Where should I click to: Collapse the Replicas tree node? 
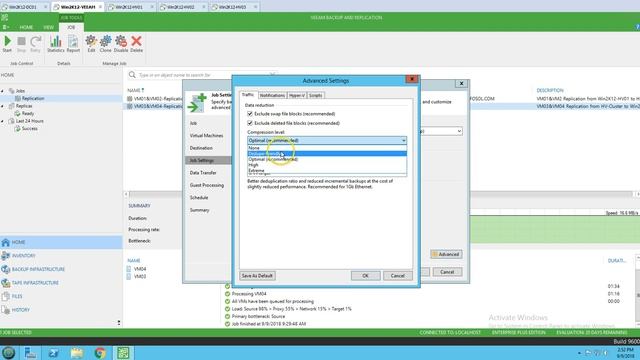(2, 106)
